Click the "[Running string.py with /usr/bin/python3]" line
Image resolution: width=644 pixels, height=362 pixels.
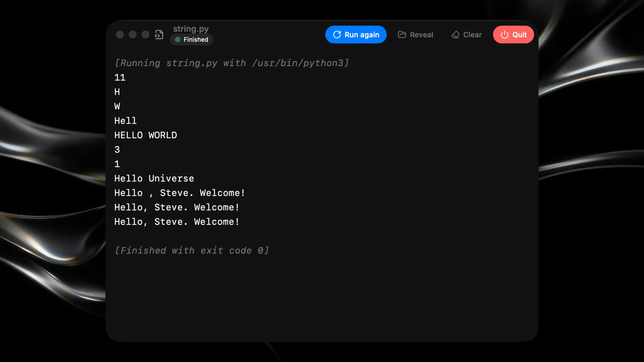[x=231, y=63]
